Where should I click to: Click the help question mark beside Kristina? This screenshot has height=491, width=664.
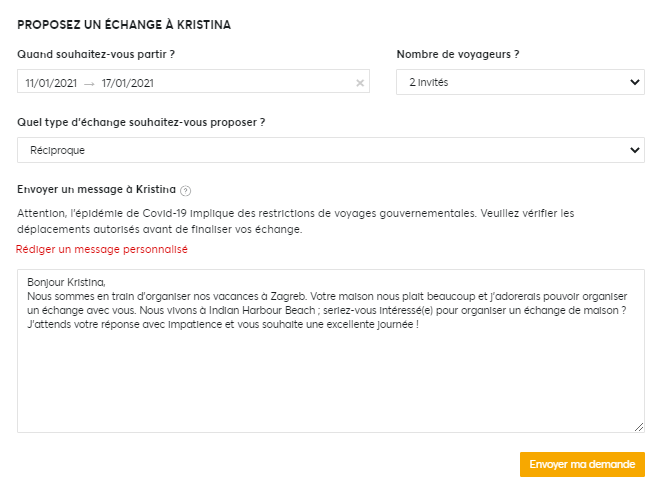pos(185,191)
